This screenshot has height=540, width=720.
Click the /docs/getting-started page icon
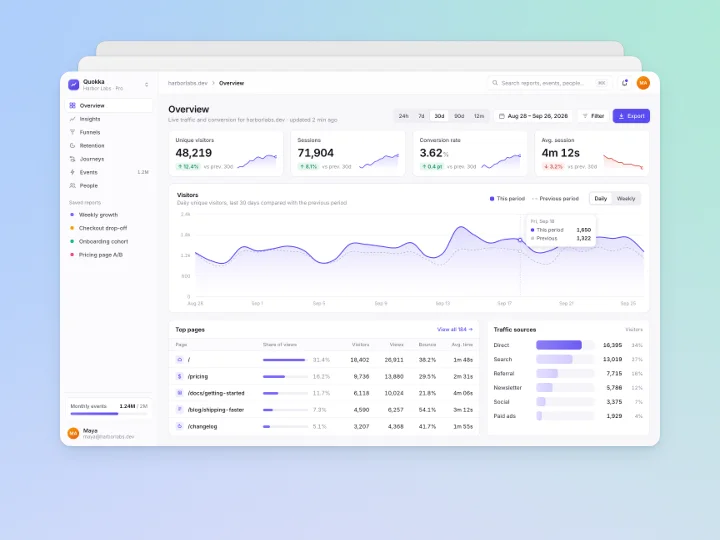(x=180, y=393)
